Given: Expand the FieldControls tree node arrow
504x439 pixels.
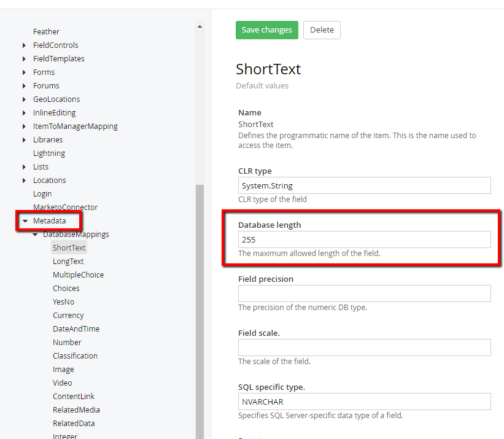Looking at the screenshot, I should pos(24,45).
